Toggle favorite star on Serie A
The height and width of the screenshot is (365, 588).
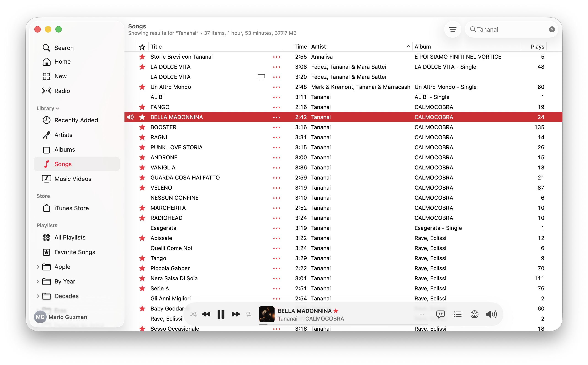(x=142, y=288)
